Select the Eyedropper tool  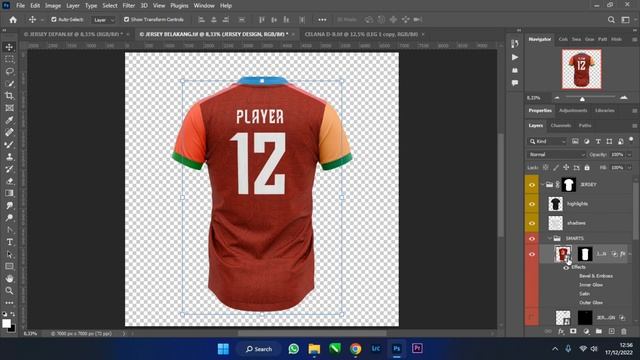pyautogui.click(x=9, y=120)
